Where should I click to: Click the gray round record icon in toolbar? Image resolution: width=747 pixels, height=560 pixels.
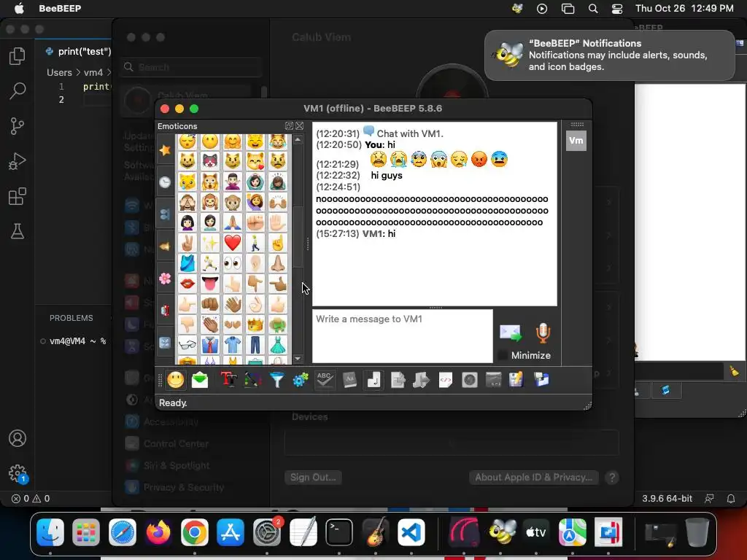pos(469,380)
